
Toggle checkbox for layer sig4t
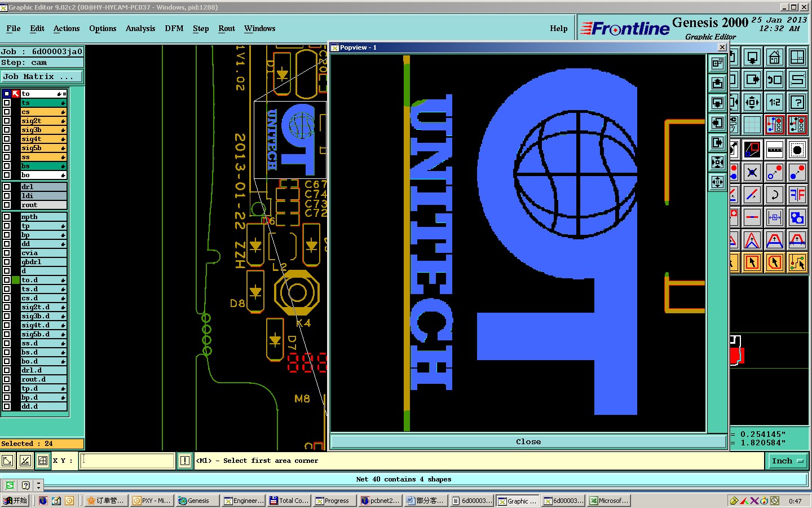[7, 139]
